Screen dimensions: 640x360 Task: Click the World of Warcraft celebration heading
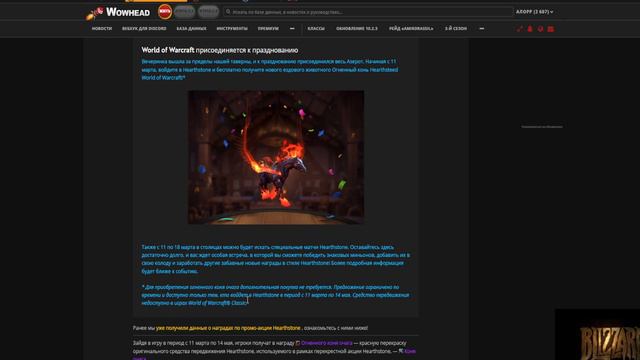[220, 50]
